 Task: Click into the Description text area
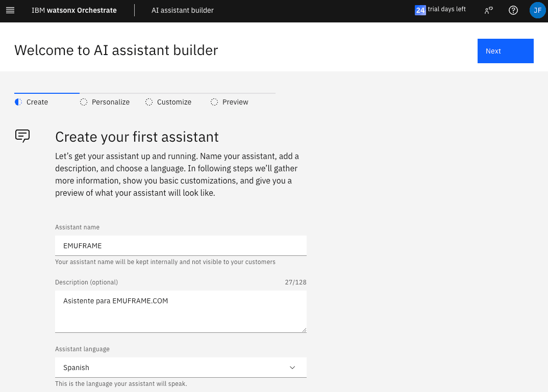(181, 311)
